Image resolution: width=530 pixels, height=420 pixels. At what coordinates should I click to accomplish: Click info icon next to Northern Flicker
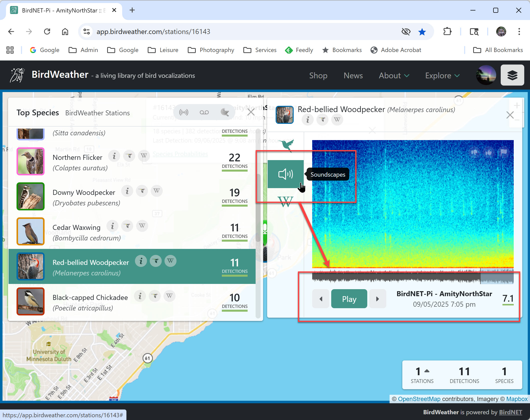click(114, 156)
